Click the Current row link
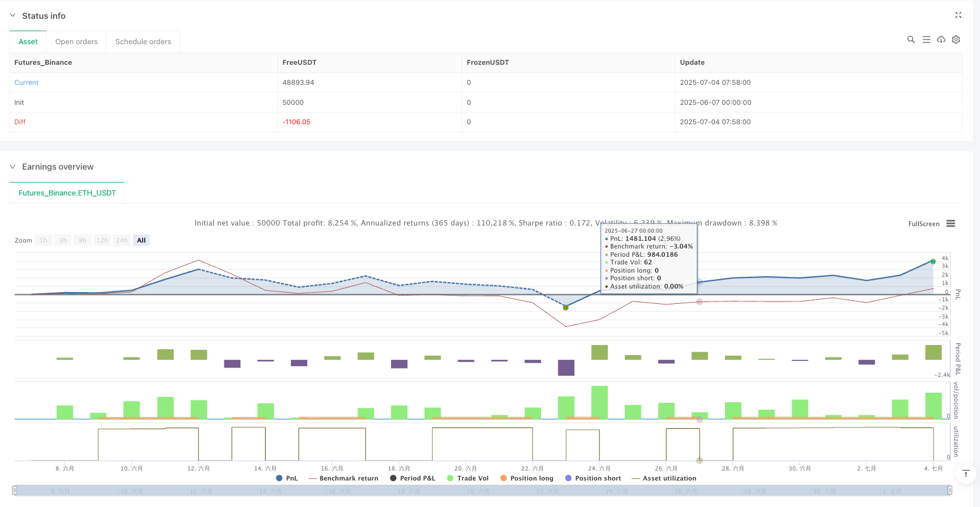Screen dimensions: 980x507 click(27, 82)
